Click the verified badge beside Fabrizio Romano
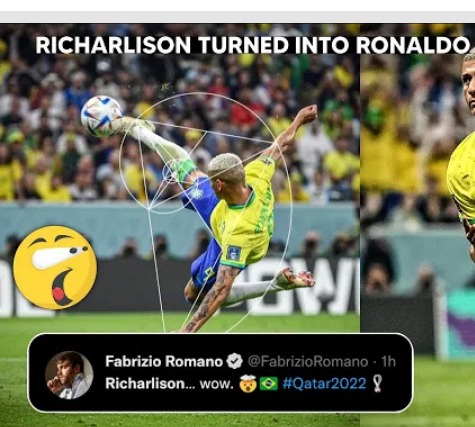The height and width of the screenshot is (427, 475). [235, 361]
